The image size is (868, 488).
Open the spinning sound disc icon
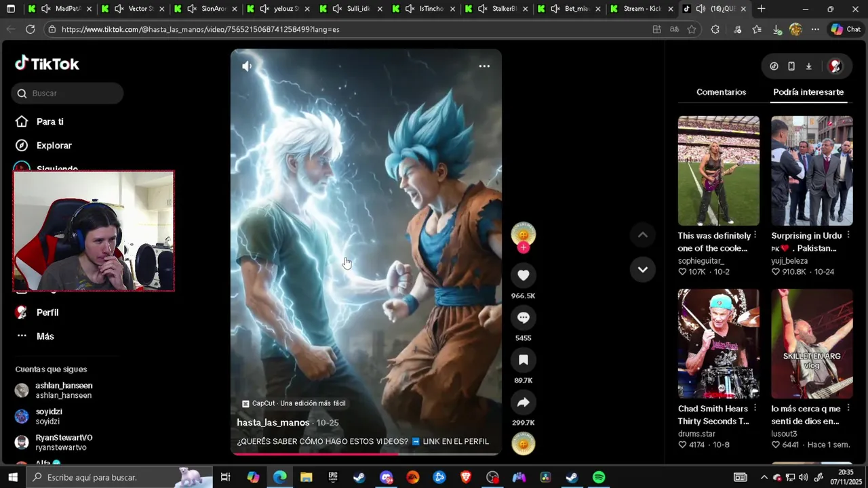(523, 444)
